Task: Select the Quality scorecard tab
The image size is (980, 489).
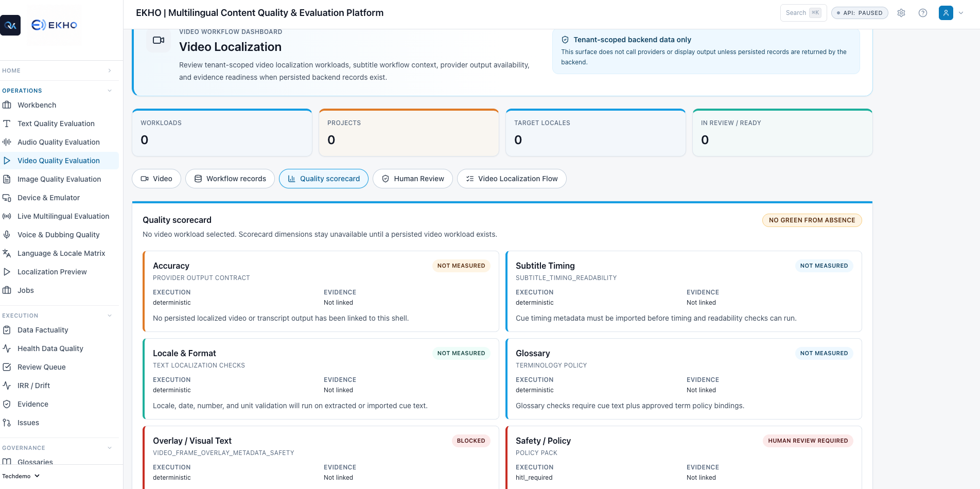Action: 324,179
